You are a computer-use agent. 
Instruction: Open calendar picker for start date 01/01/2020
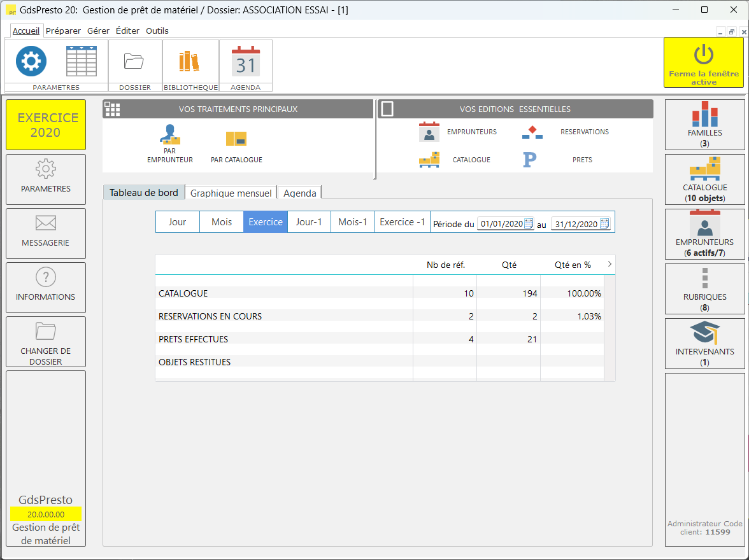click(529, 223)
